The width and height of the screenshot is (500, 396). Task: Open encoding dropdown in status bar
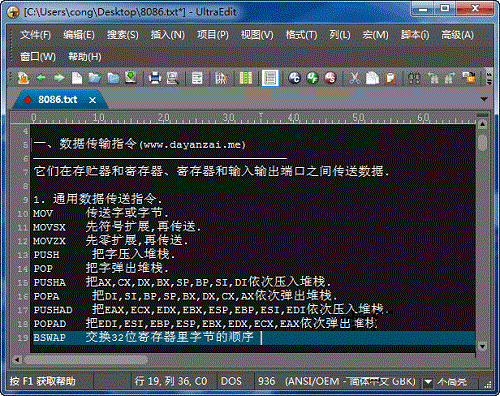coord(428,381)
